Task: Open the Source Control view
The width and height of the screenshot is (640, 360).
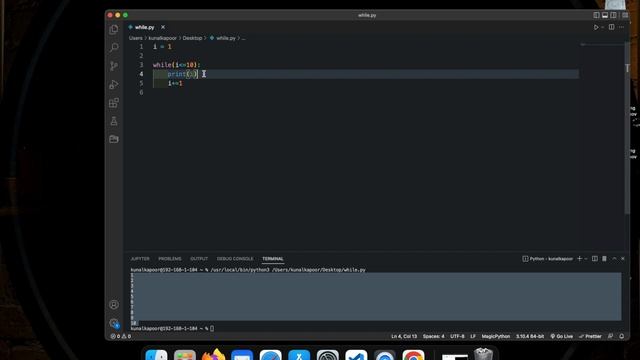Action: point(114,66)
